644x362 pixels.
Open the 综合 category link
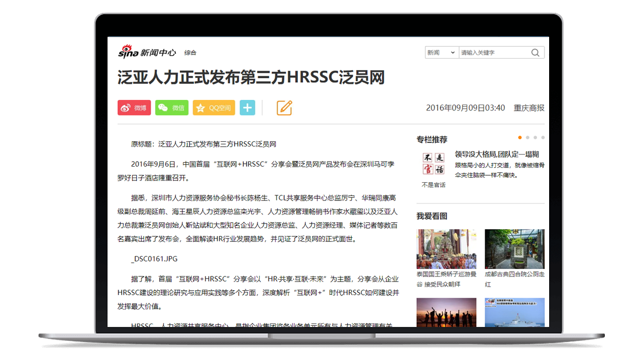coord(190,52)
